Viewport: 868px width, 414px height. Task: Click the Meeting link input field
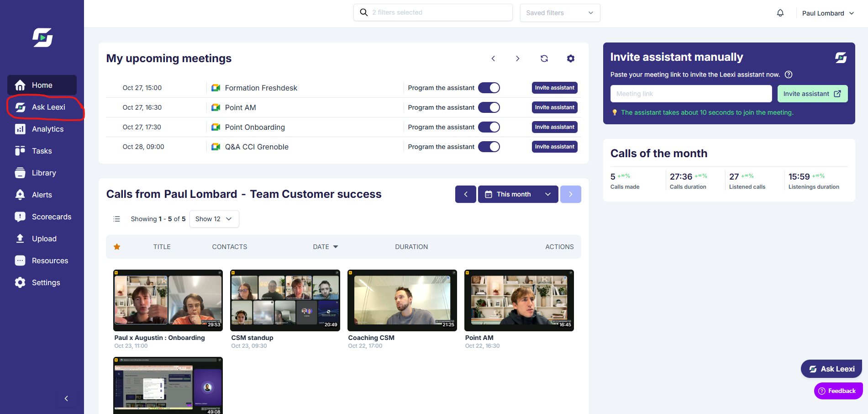click(x=691, y=94)
